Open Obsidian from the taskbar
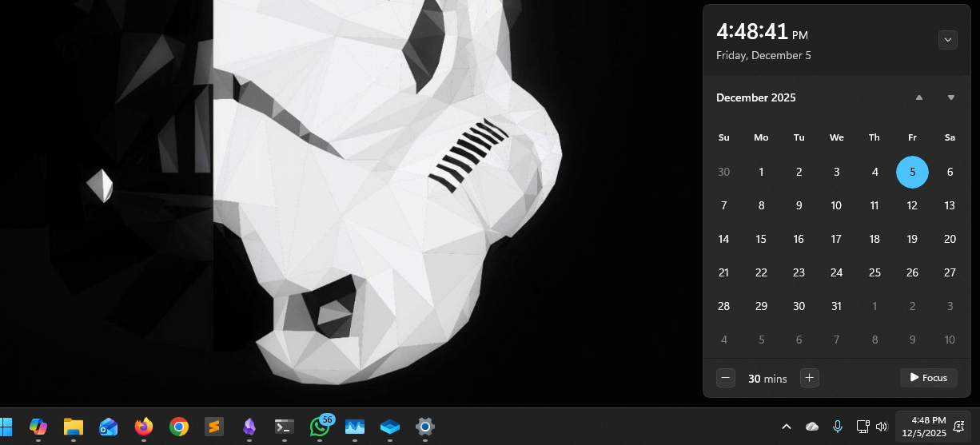 point(249,427)
